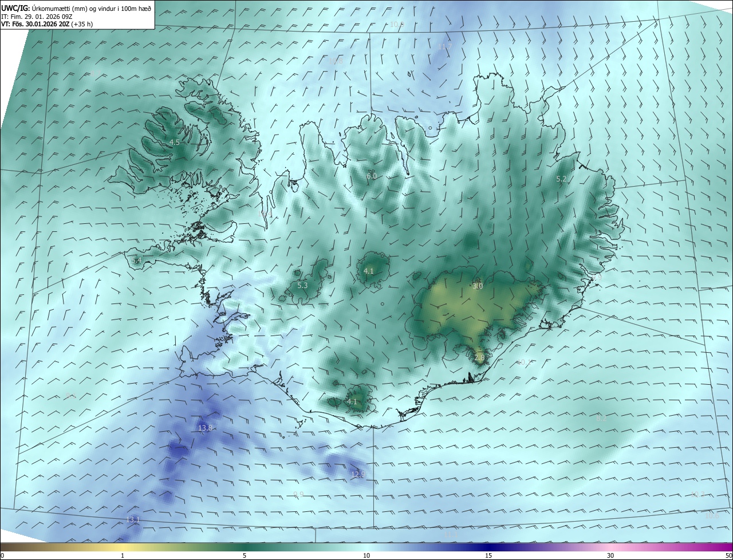Click the 10.6 value label in the southeast corner
This screenshot has width=733, height=560.
point(712,516)
